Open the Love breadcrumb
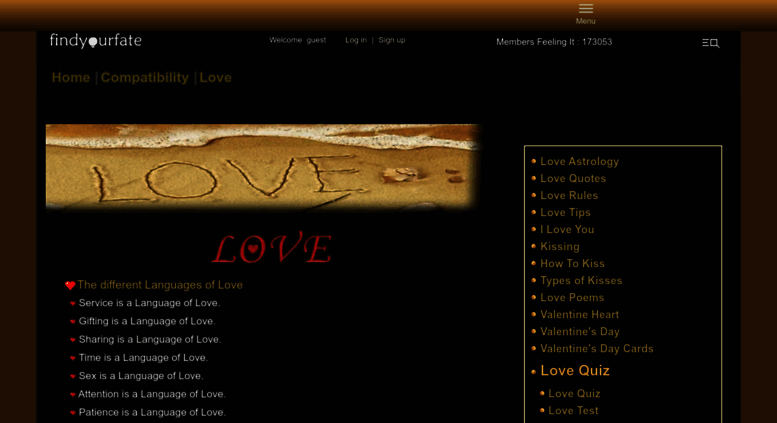This screenshot has width=777, height=423. click(216, 77)
